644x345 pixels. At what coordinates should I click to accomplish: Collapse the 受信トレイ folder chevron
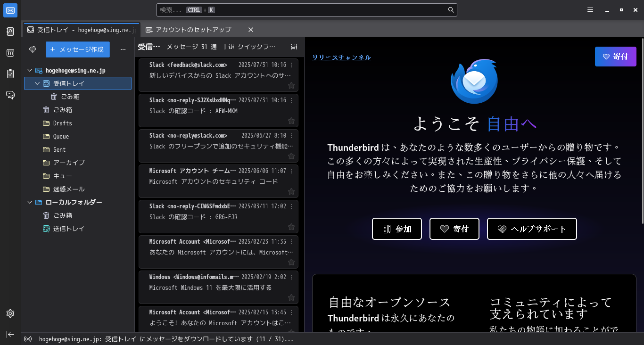[37, 83]
